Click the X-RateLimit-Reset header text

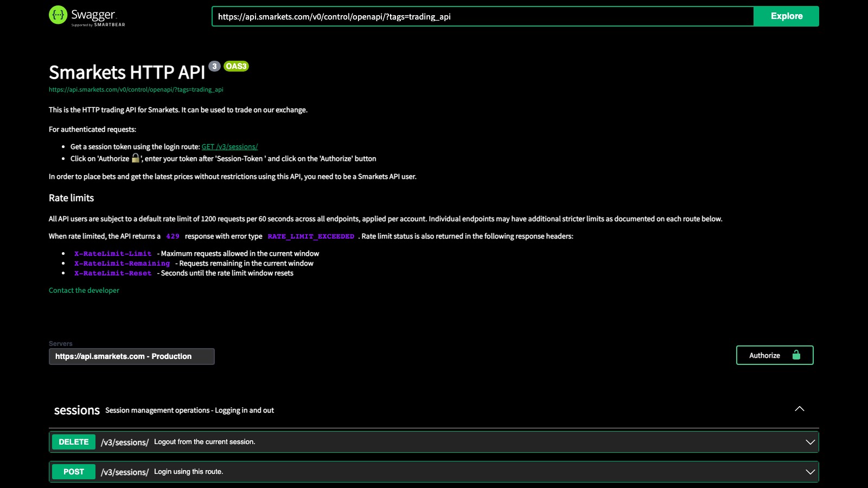113,273
